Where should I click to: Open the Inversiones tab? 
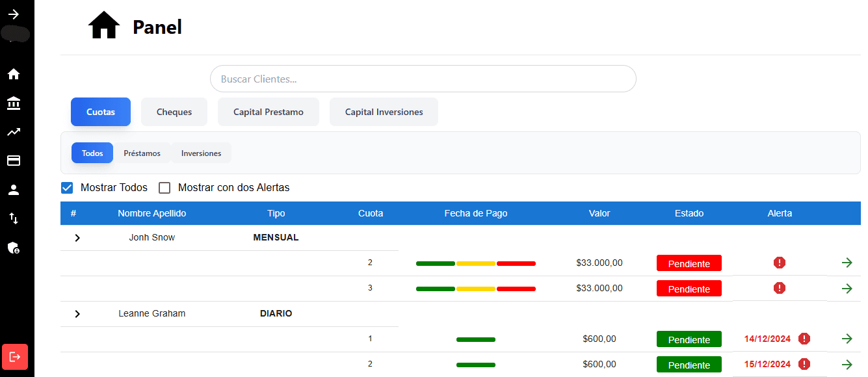pos(201,153)
